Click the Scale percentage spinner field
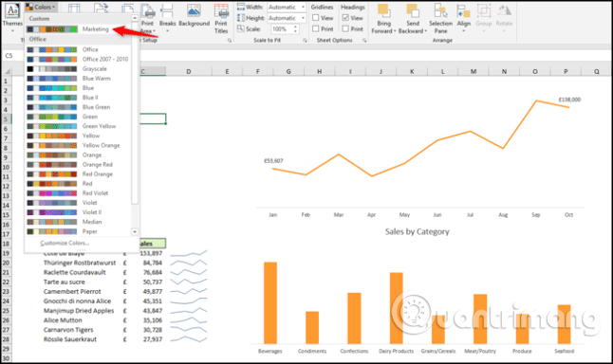The width and height of the screenshot is (613, 364). click(285, 28)
